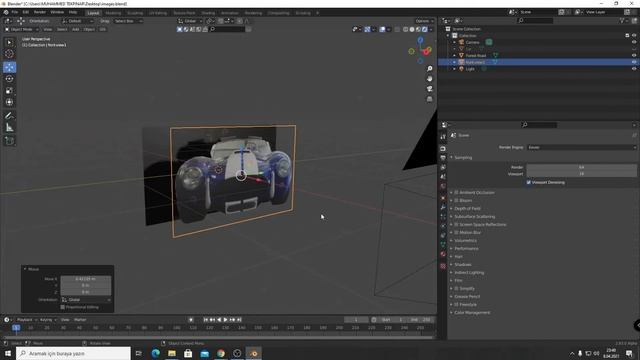
Task: Select the Add Cube tool
Action: tap(9, 141)
